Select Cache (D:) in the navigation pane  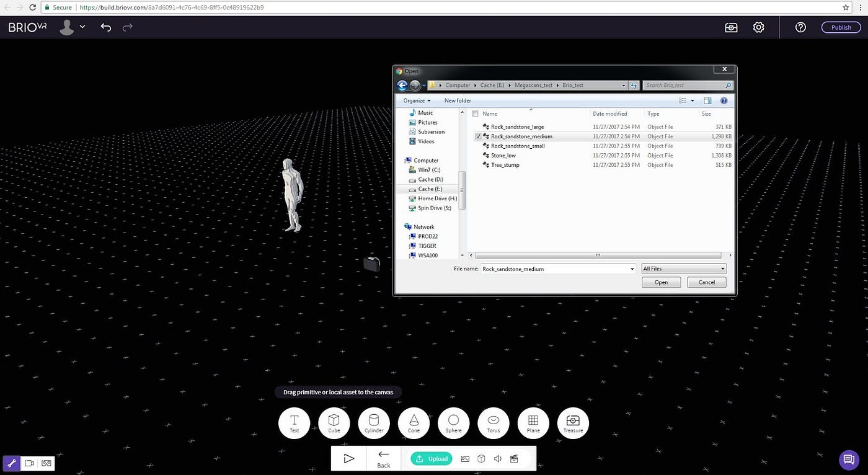pyautogui.click(x=430, y=179)
